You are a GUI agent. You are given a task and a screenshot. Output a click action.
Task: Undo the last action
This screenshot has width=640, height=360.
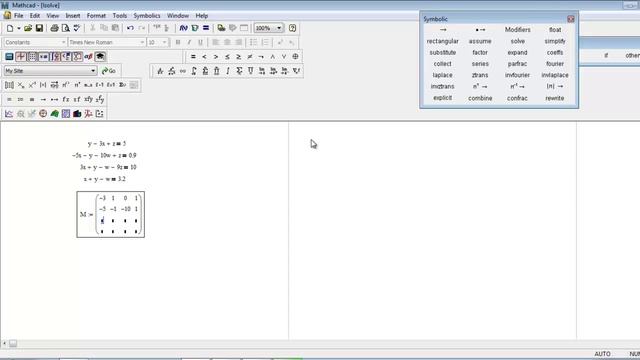130,28
